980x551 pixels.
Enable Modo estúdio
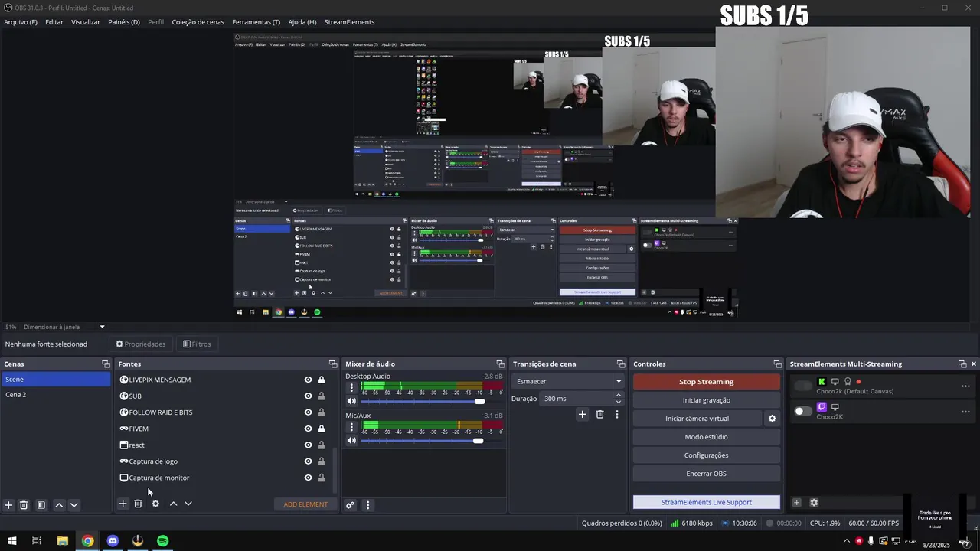click(x=706, y=437)
